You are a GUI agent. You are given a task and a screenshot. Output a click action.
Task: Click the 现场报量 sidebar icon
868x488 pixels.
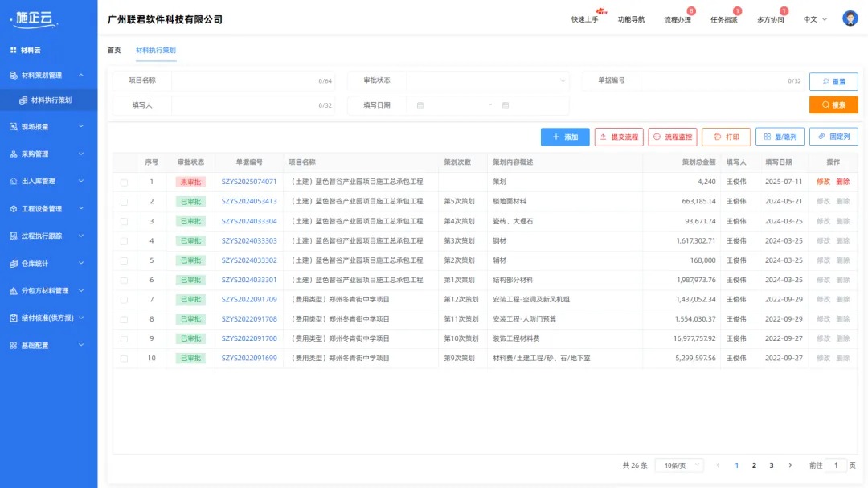pyautogui.click(x=14, y=126)
